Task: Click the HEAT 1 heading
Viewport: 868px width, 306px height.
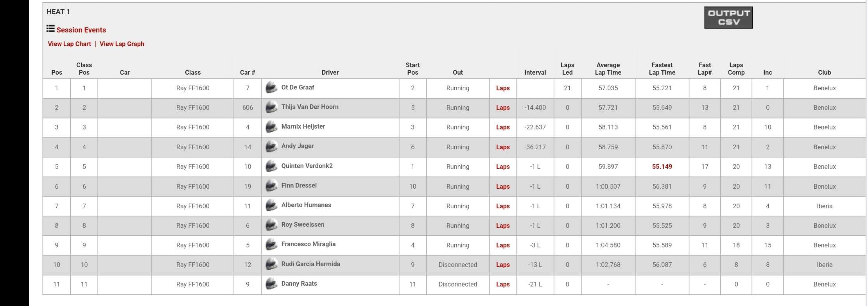Action: tap(58, 12)
